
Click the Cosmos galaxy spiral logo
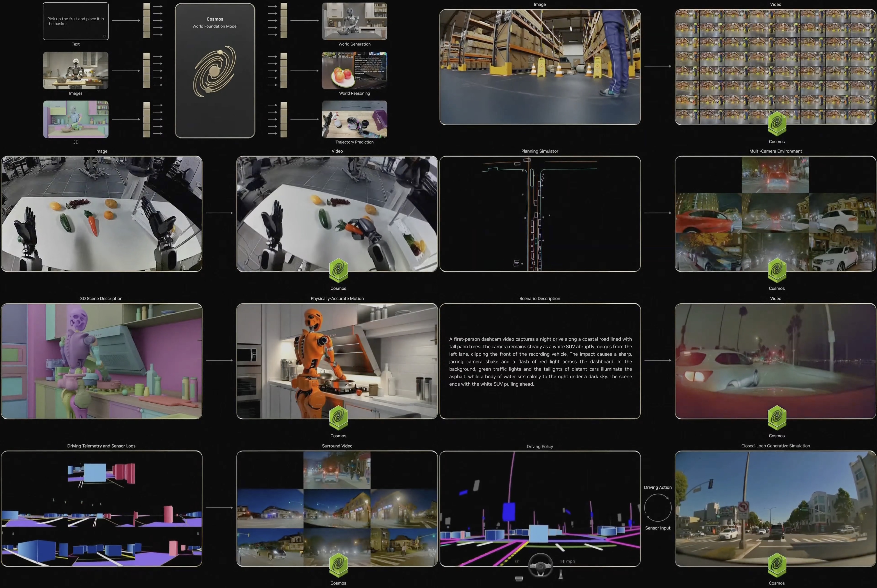(214, 71)
